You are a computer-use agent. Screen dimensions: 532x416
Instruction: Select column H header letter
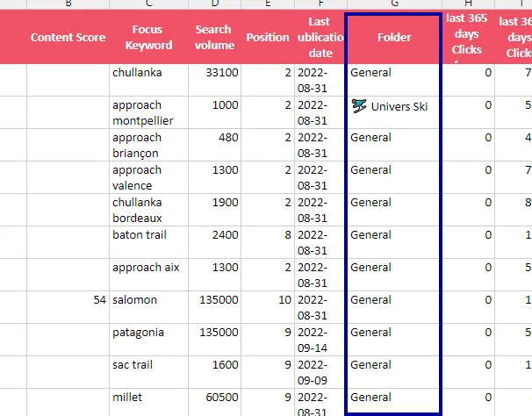point(469,4)
